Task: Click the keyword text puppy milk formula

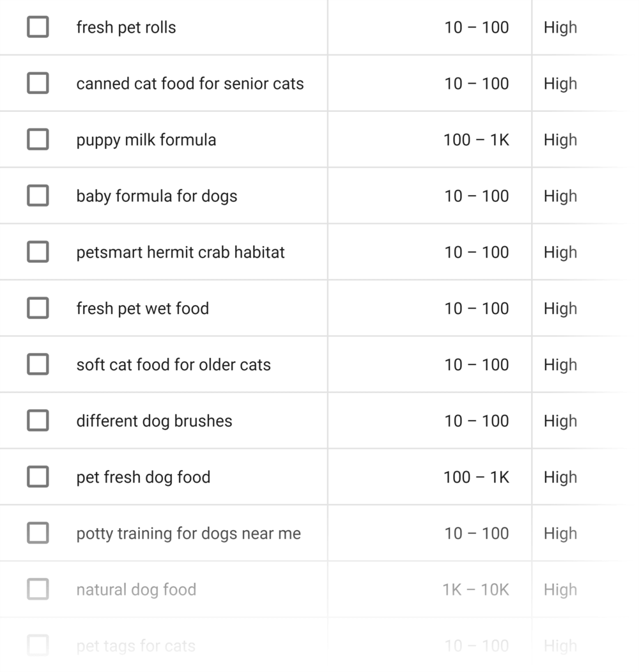Action: click(x=146, y=140)
